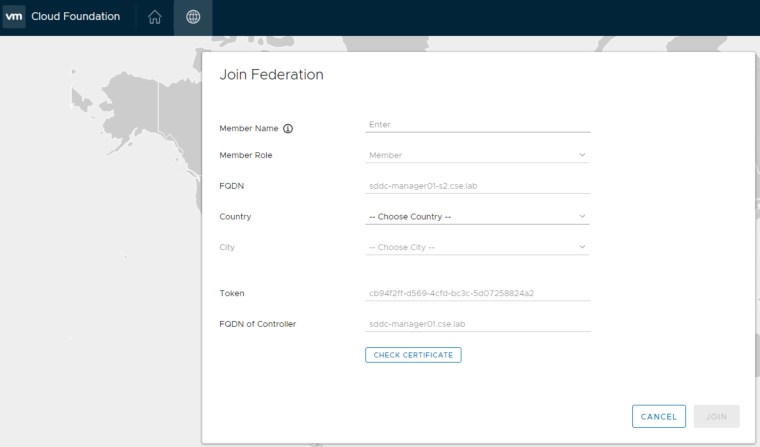Click the Token field label
Viewport: 760px width, 447px height.
(232, 293)
